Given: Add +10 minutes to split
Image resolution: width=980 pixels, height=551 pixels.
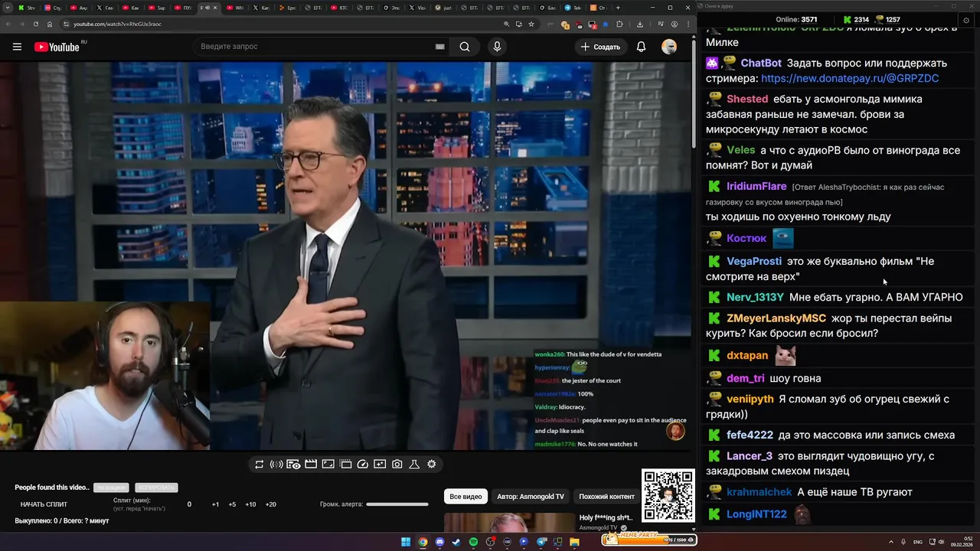Looking at the screenshot, I should [250, 504].
